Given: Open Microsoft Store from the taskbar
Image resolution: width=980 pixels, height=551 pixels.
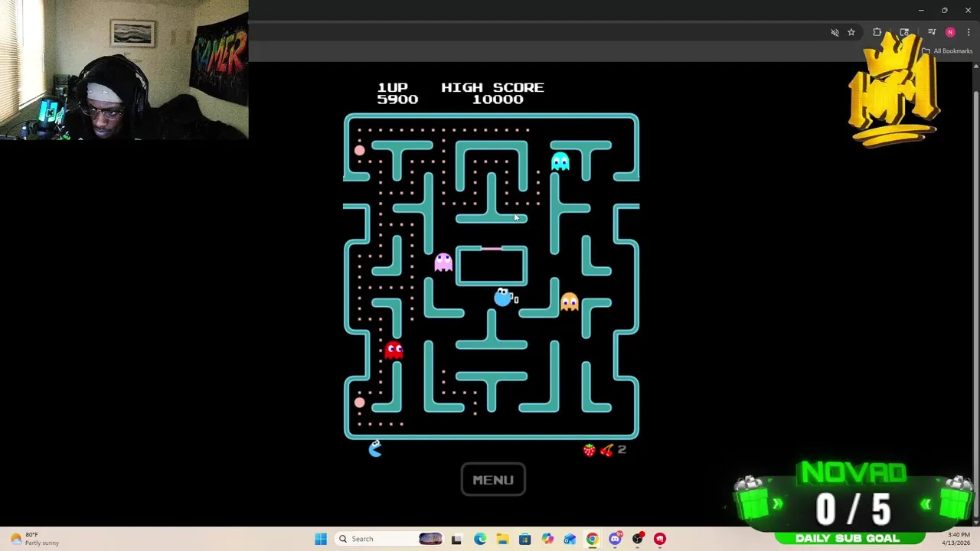Looking at the screenshot, I should [x=524, y=539].
